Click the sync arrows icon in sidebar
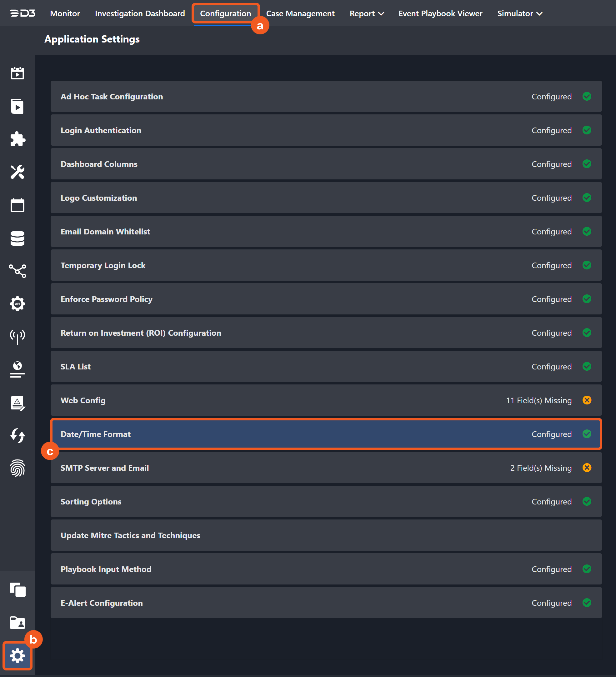 coord(18,436)
